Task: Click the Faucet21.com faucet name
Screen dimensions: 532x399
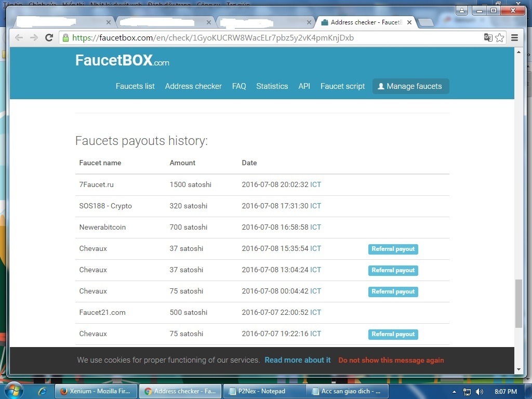Action: coord(102,312)
